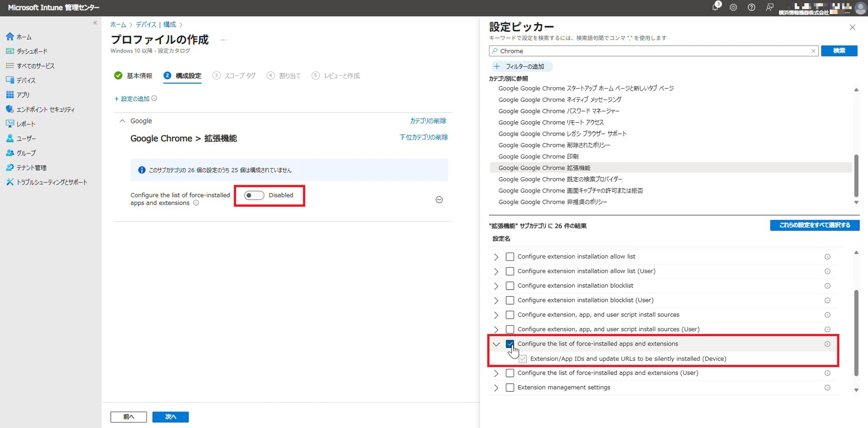Remove setting with the minus circle icon
Screen dimensions: 868x428
(439, 200)
